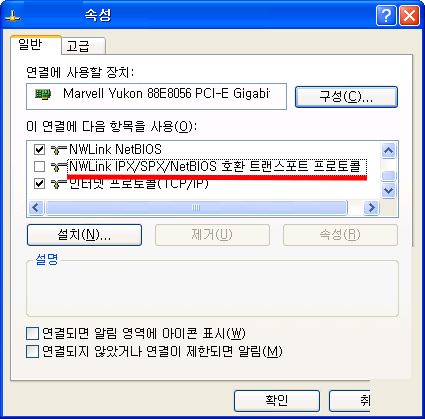Viewport: 425px width, 419px height.
Task: Click the list scroll up arrow
Action: (388, 151)
